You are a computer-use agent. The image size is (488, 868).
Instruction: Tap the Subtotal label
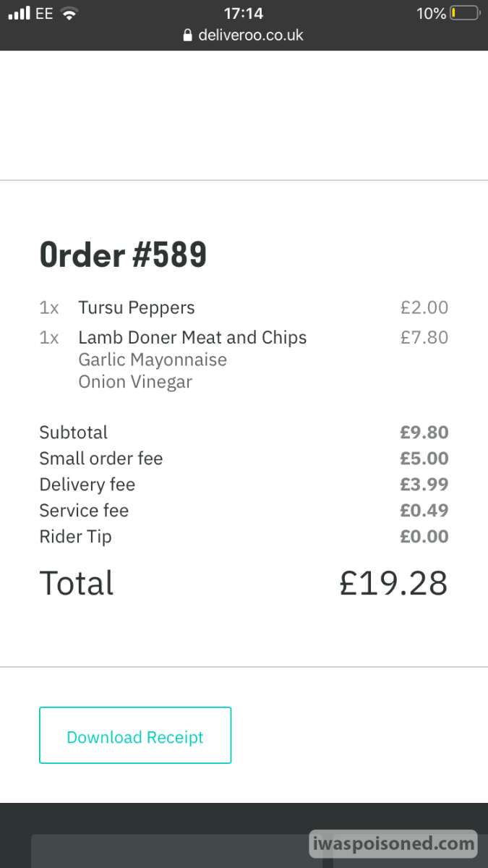tap(74, 433)
